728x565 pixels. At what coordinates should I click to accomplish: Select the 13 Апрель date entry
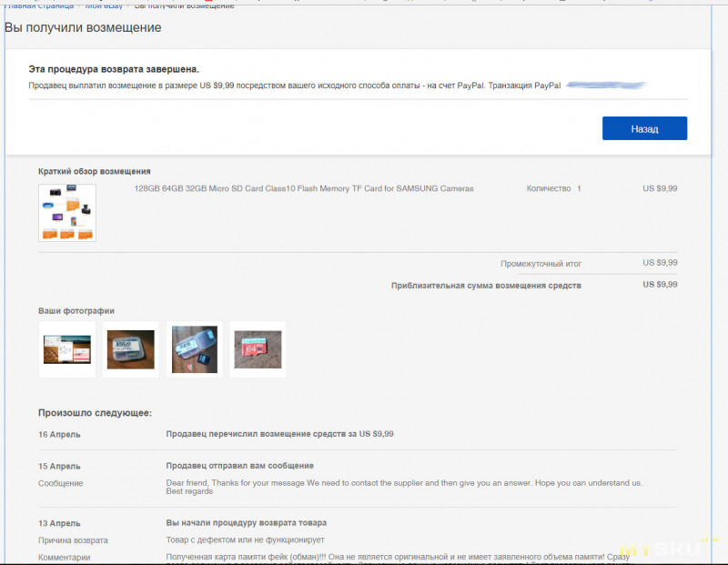pos(59,523)
